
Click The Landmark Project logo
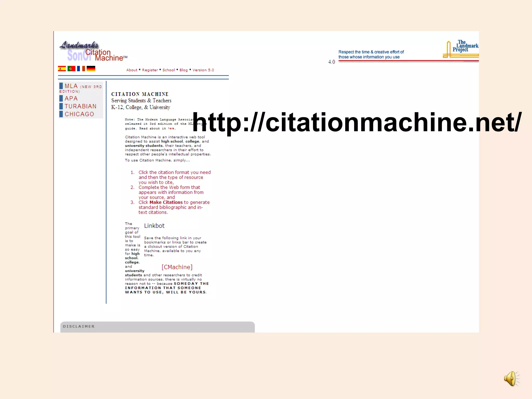[461, 49]
